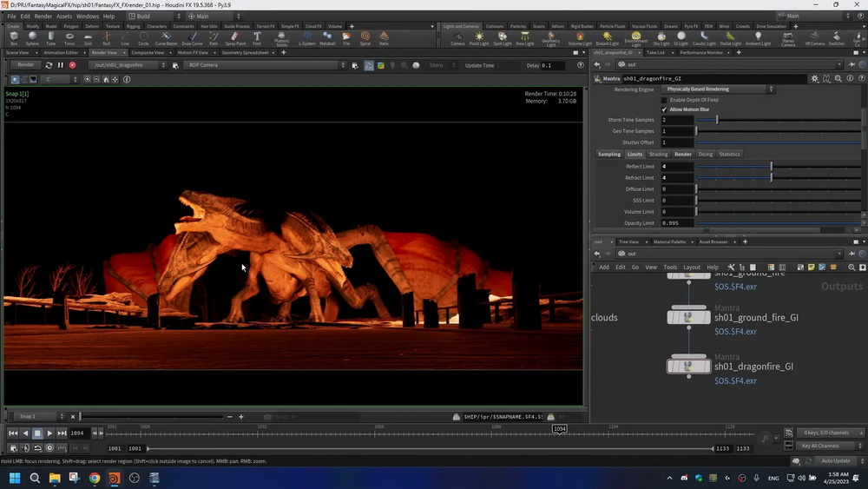The height and width of the screenshot is (489, 868).
Task: Open the File menu
Action: point(11,16)
